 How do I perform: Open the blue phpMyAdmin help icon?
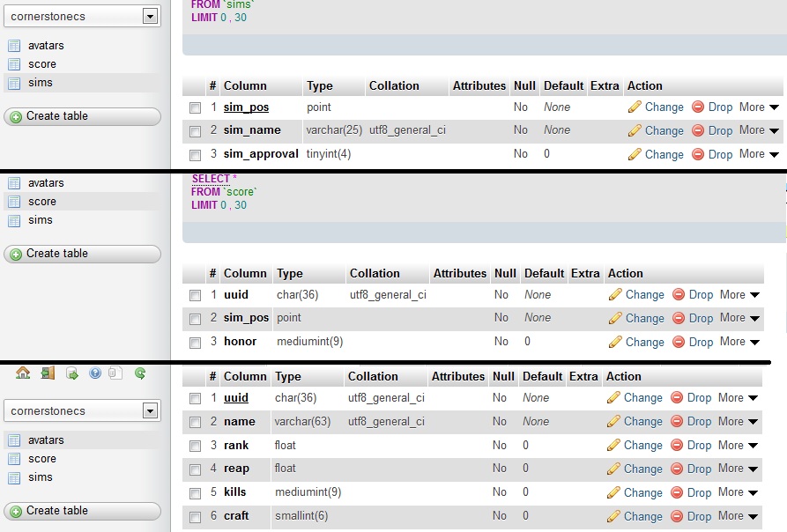95,373
